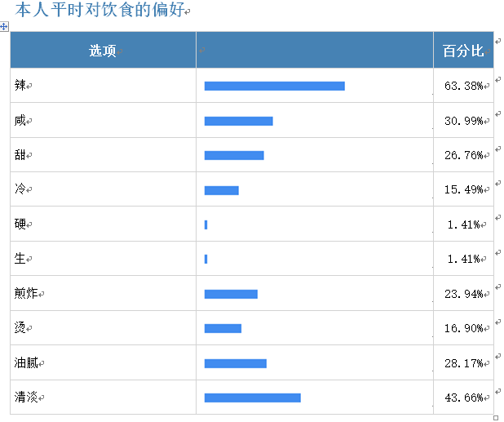504x422 pixels.
Task: Click the blue bar for 油腻
Action: tap(236, 363)
